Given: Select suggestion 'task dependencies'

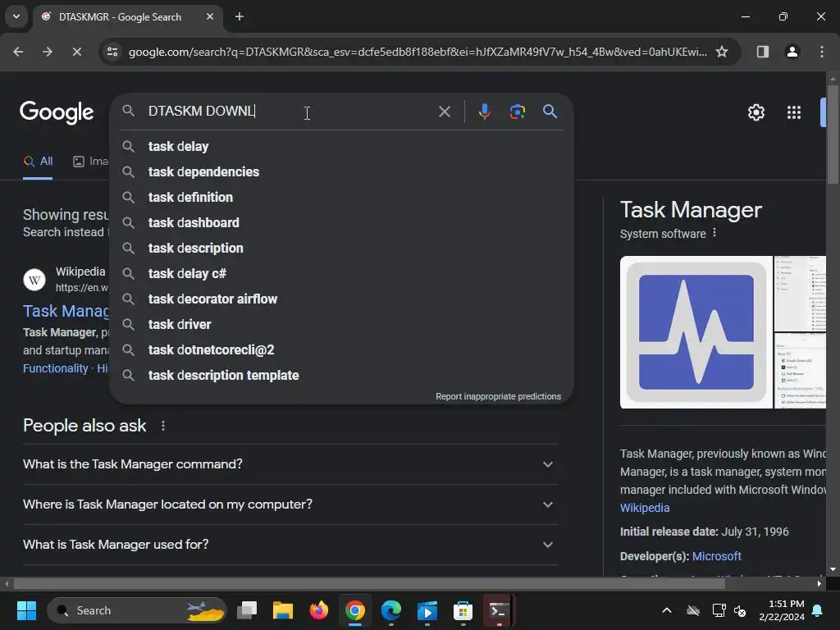Looking at the screenshot, I should click(342, 172).
